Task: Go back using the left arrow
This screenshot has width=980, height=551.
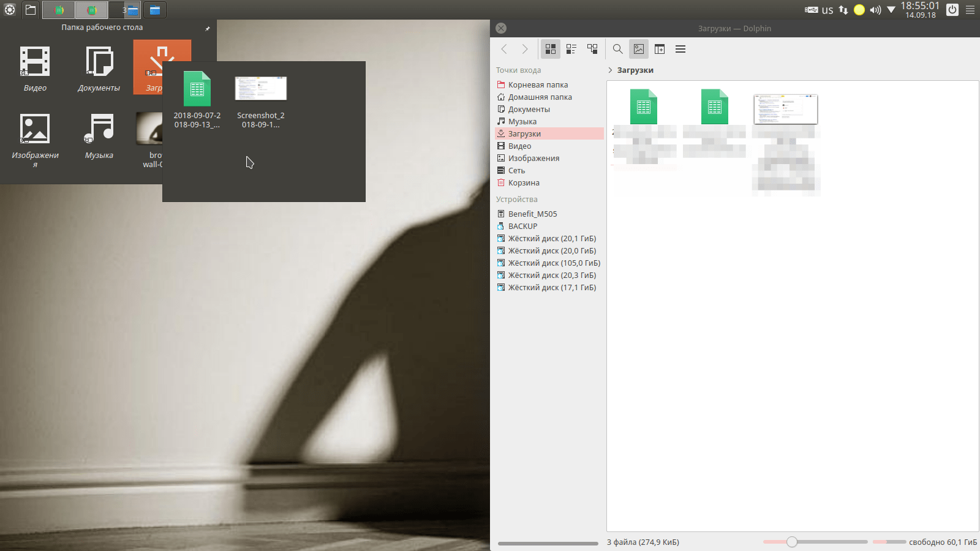Action: [x=504, y=49]
